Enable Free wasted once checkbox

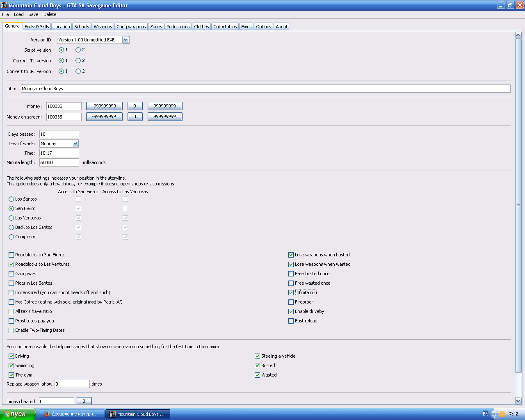pyautogui.click(x=291, y=283)
